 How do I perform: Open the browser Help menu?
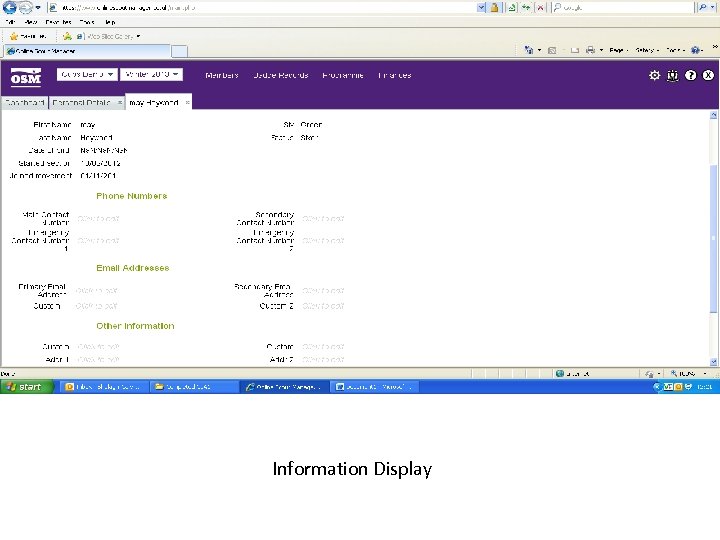click(x=110, y=22)
